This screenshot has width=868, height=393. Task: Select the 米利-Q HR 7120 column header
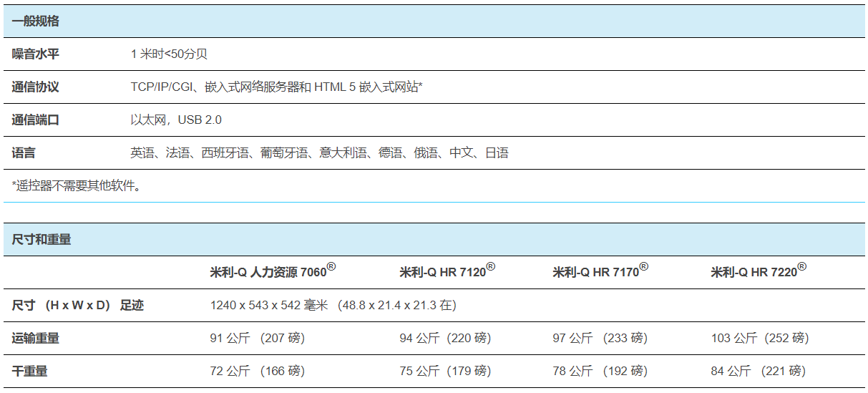(447, 271)
